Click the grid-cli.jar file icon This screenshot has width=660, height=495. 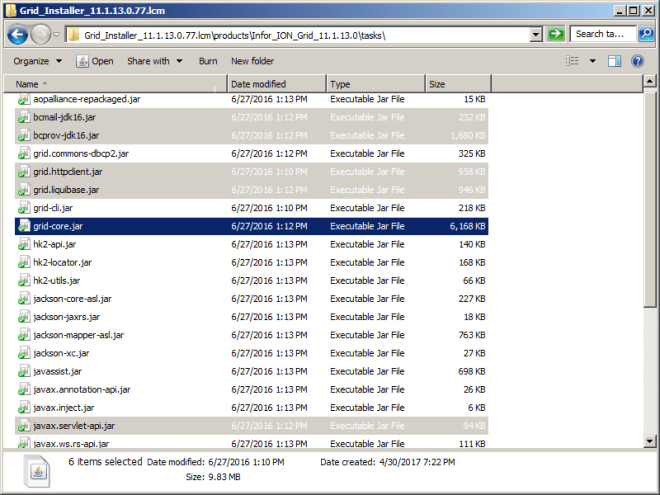coord(24,208)
